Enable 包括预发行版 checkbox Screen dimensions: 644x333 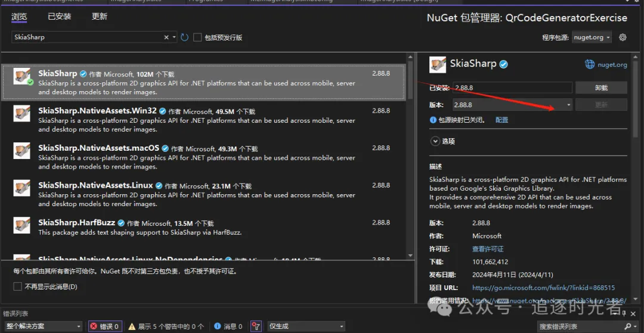197,38
